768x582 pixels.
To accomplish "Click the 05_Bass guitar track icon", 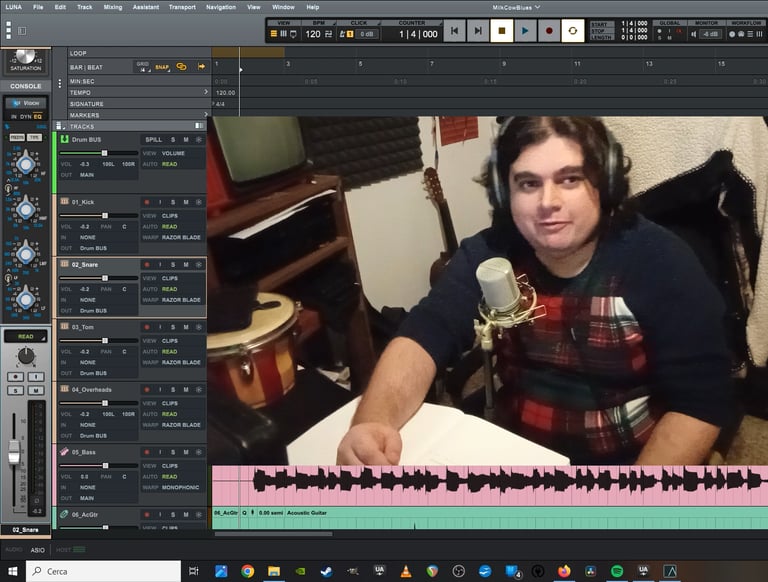I will tap(64, 452).
